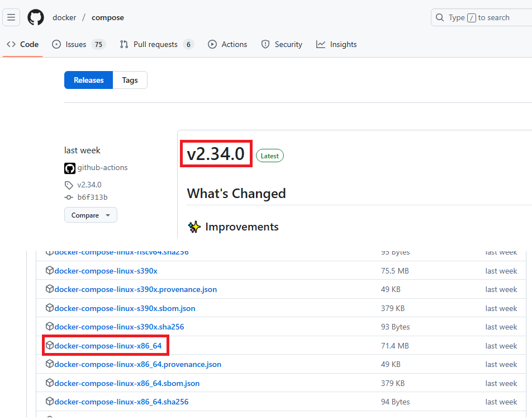
Task: Download docker-compose-linux-s390x
Action: click(106, 271)
